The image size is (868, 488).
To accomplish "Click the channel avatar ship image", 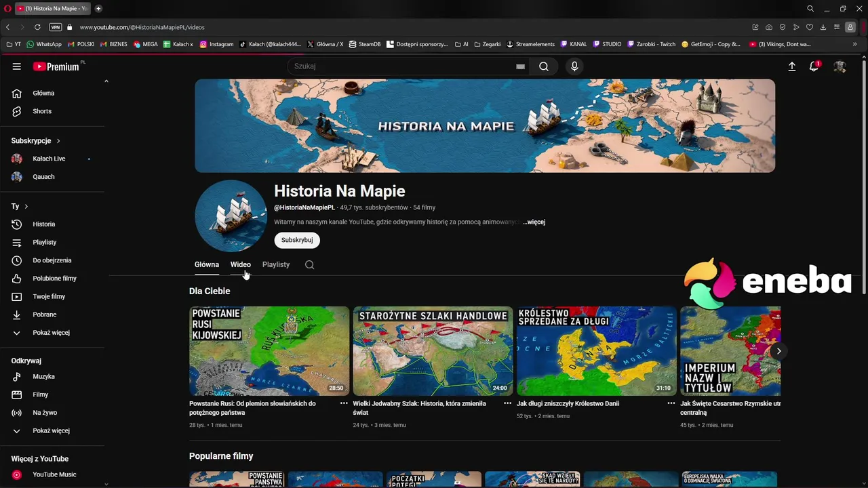I will 231,216.
